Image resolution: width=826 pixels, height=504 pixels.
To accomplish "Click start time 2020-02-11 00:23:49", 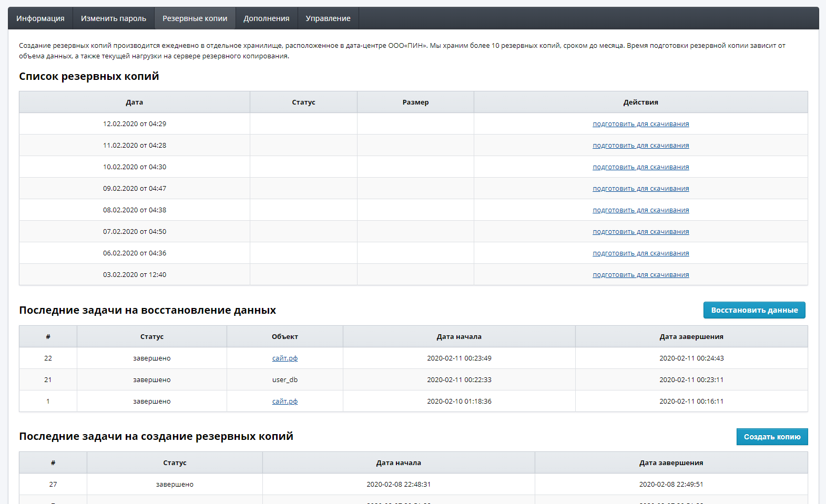I will click(459, 358).
